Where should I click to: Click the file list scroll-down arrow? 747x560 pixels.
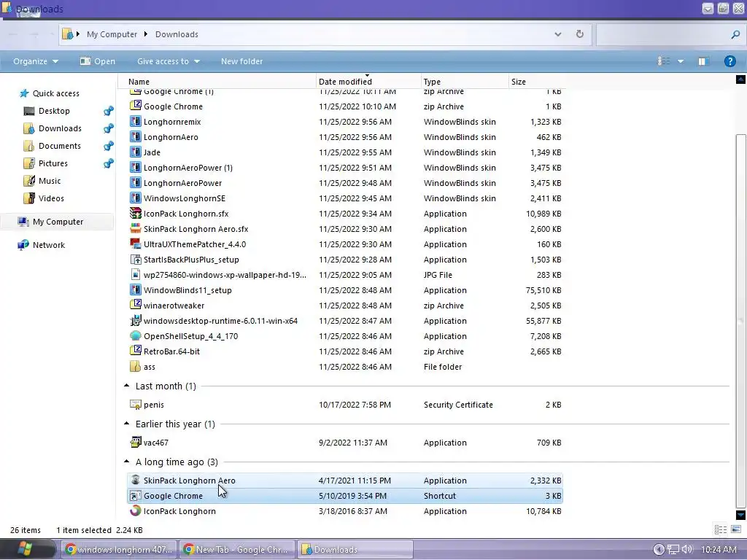tap(740, 514)
